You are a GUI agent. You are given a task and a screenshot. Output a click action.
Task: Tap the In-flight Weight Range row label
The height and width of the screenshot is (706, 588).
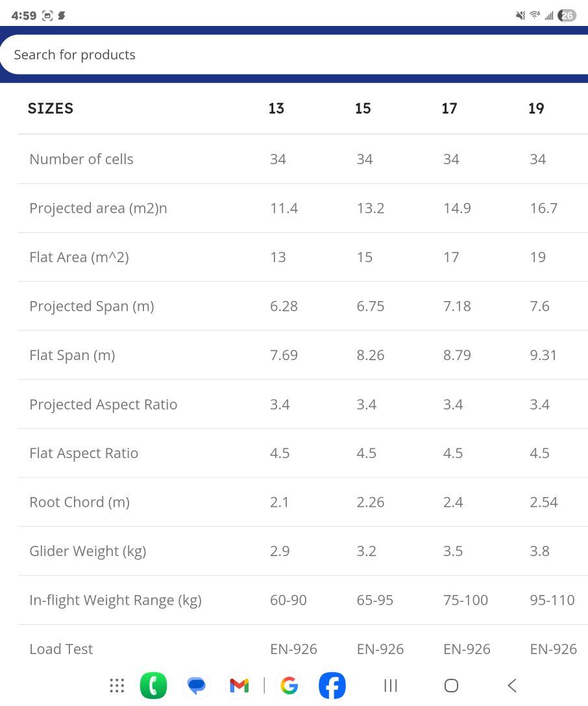(x=116, y=600)
